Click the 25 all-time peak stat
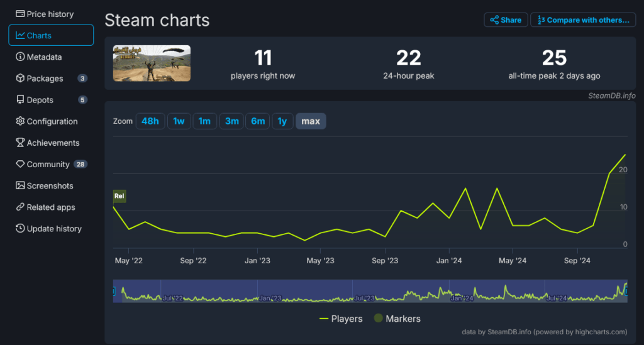Screen dimensions: 644x345 (554, 63)
